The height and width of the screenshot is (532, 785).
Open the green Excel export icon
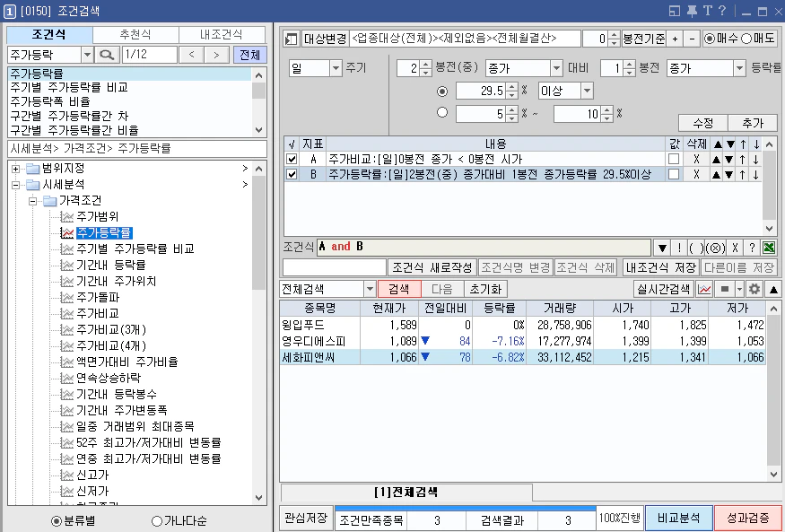coord(770,248)
